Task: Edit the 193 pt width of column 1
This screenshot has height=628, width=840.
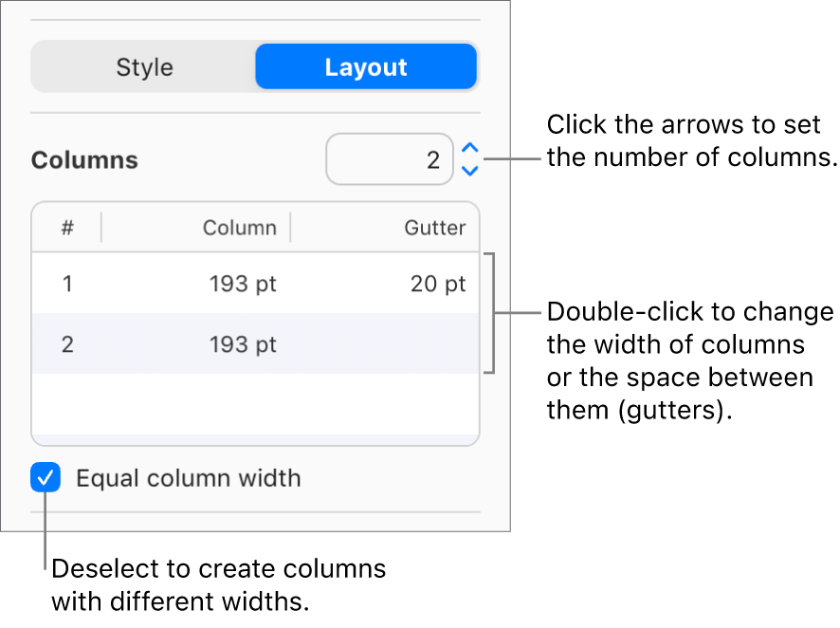Action: (242, 283)
